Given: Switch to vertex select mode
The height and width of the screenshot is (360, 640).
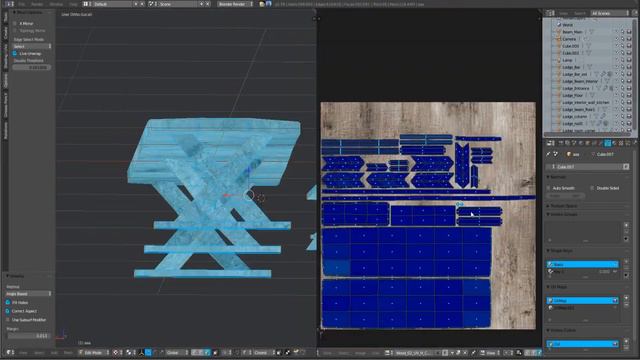Looking at the screenshot, I should [194, 352].
